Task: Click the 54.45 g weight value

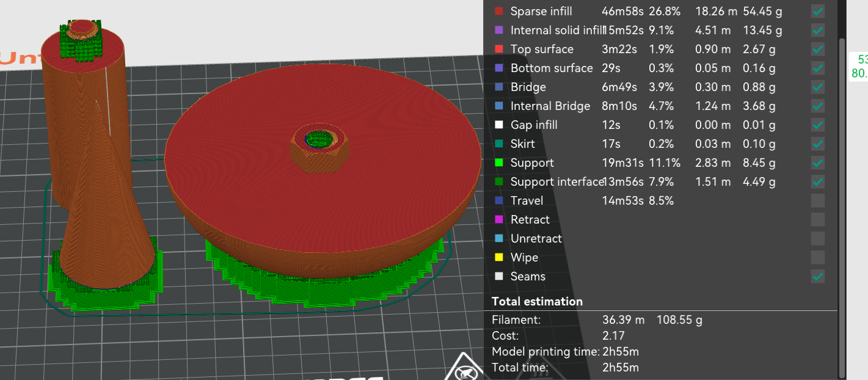Action: click(x=762, y=11)
